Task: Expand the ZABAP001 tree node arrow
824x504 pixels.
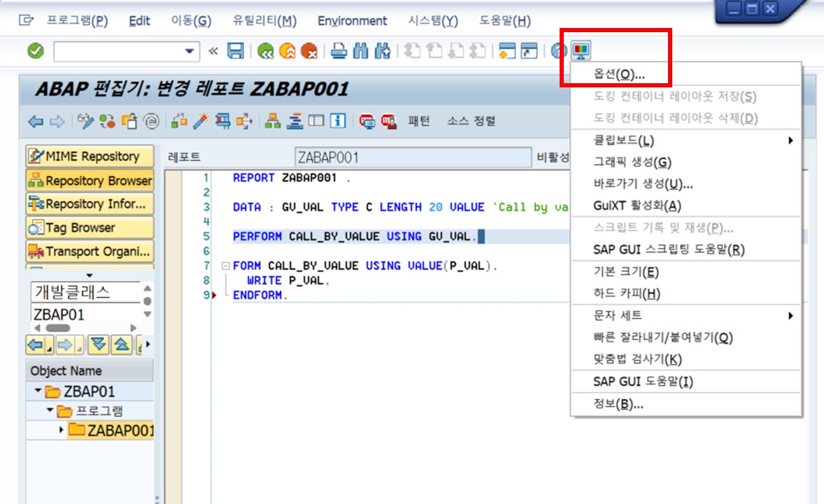Action: coord(62,429)
